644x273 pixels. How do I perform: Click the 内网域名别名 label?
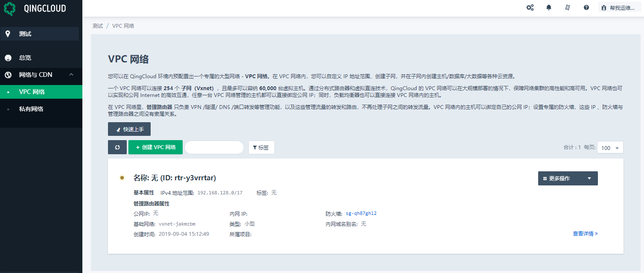pyautogui.click(x=341, y=224)
